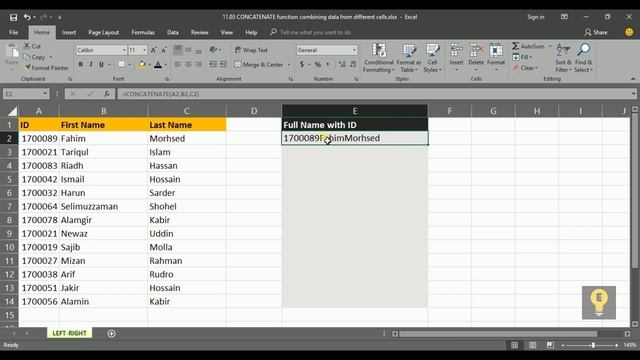Click the AutoSum button
This screenshot has width=640, height=360.
[529, 46]
